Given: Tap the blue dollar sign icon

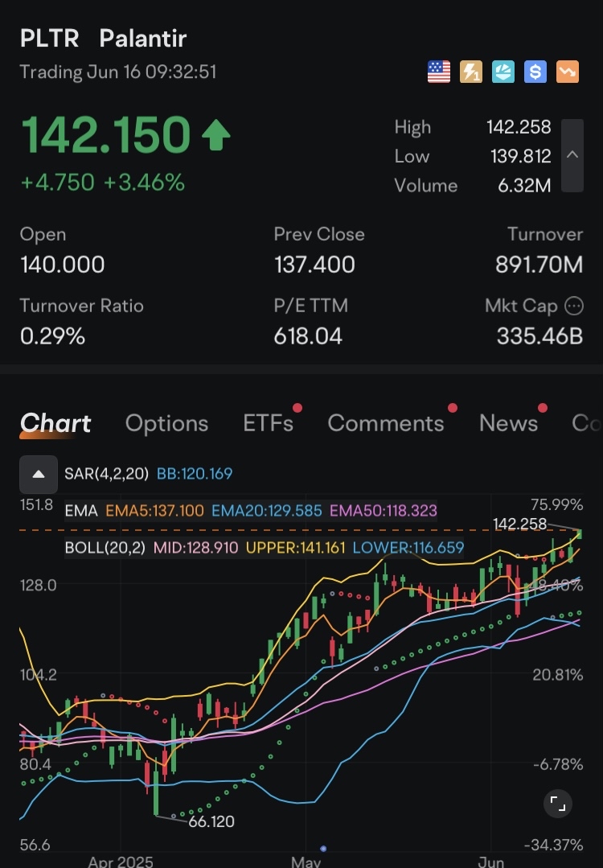Looking at the screenshot, I should 535,72.
